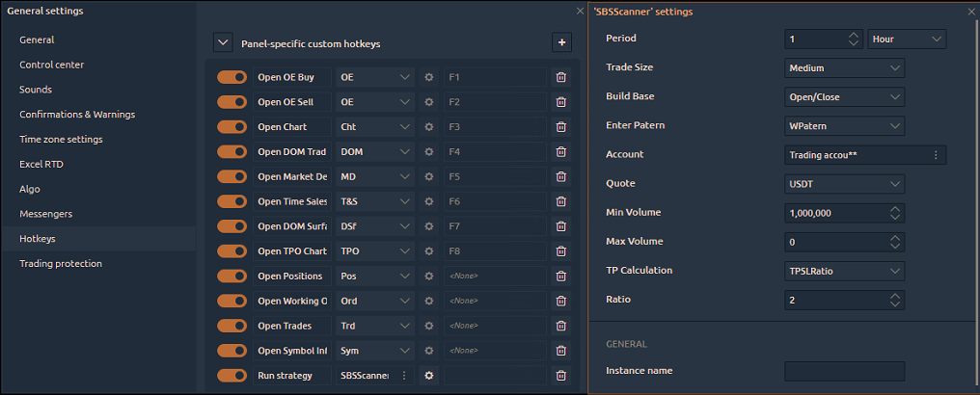The width and height of the screenshot is (980, 395).
Task: Delete the Open OE Buy hotkey
Action: (x=560, y=77)
